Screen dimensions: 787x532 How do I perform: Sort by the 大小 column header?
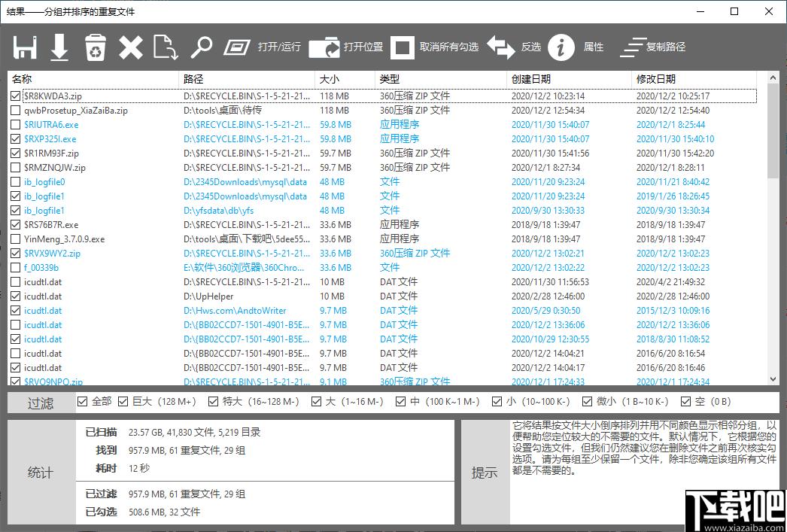point(345,79)
